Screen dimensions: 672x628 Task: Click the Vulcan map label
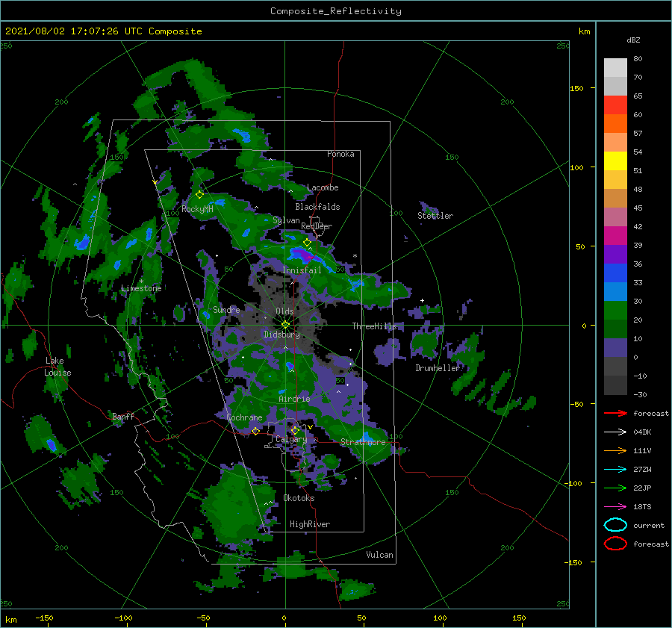(x=379, y=555)
